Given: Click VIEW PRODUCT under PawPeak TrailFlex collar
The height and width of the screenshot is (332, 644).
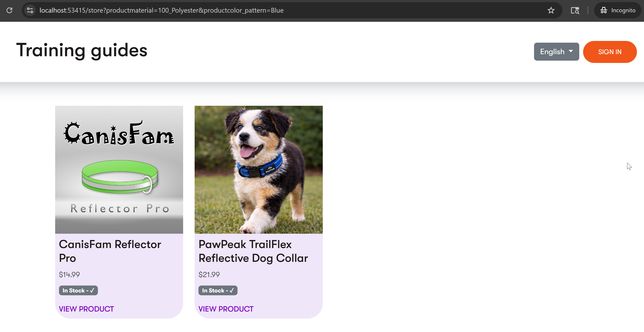Looking at the screenshot, I should (226, 309).
